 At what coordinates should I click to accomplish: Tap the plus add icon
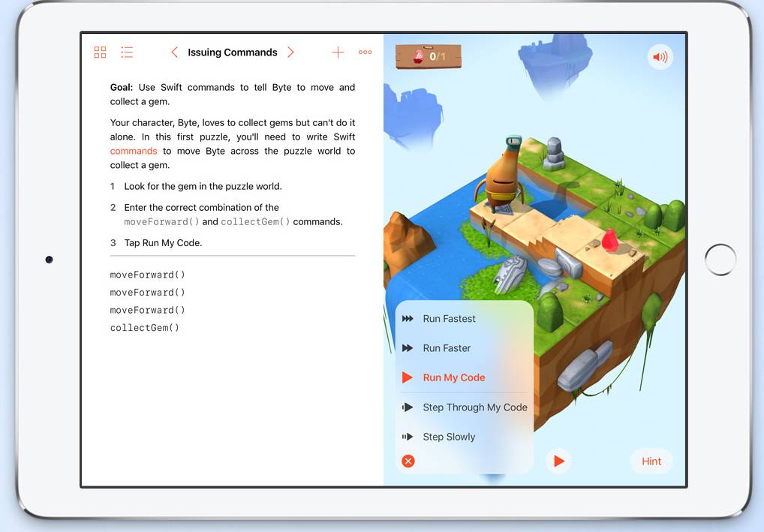[338, 52]
